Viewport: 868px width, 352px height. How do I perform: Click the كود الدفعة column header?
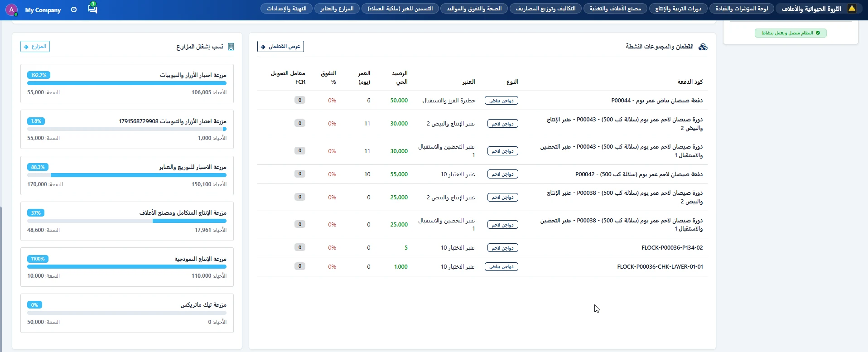690,82
